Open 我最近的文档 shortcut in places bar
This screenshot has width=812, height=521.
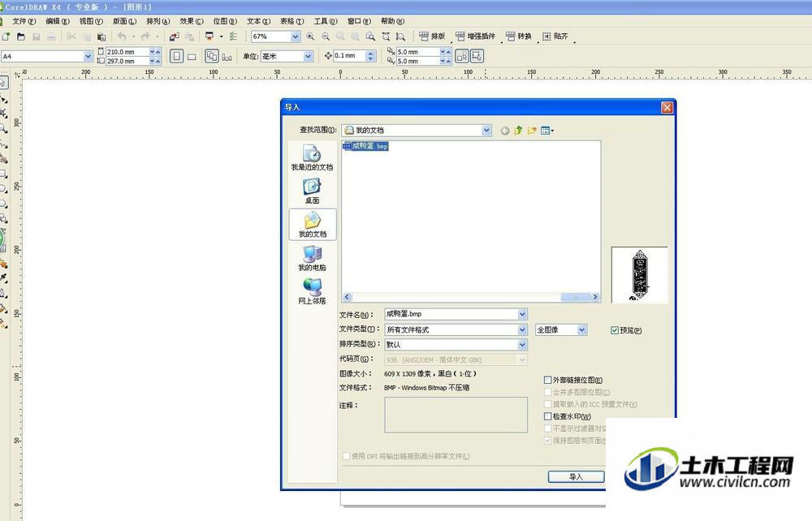(x=313, y=157)
